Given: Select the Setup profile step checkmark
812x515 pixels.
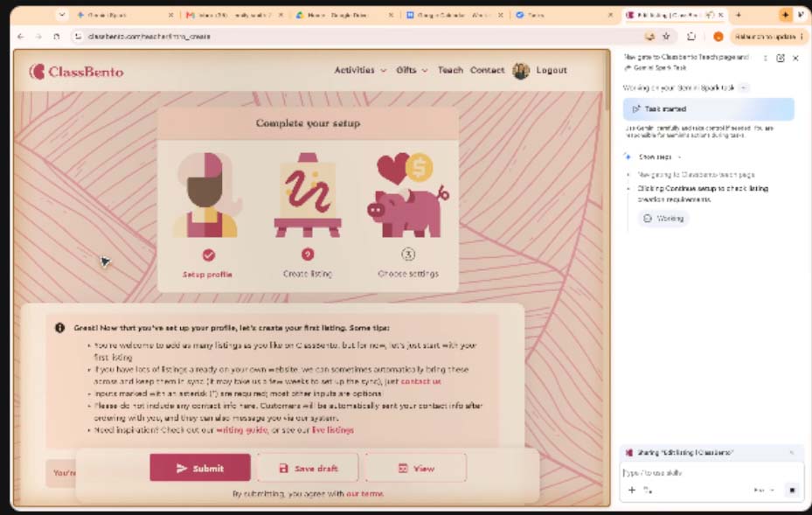Looking at the screenshot, I should point(208,255).
